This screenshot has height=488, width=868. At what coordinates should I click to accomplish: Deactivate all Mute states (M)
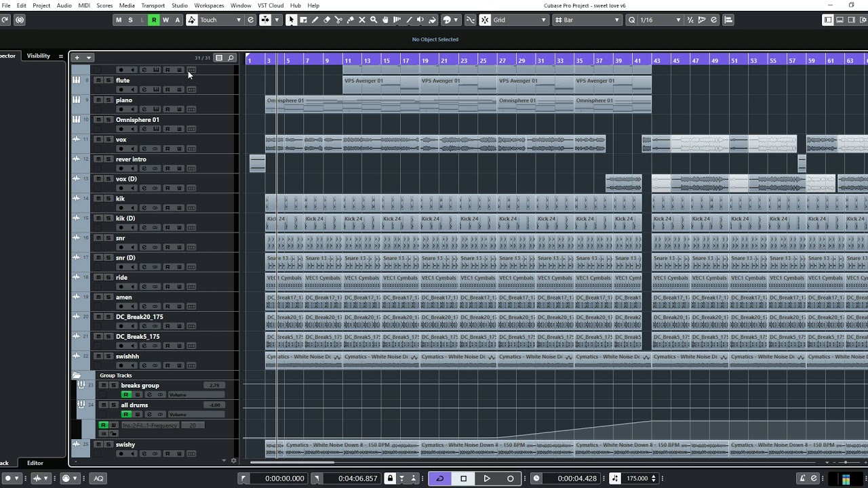(x=119, y=20)
